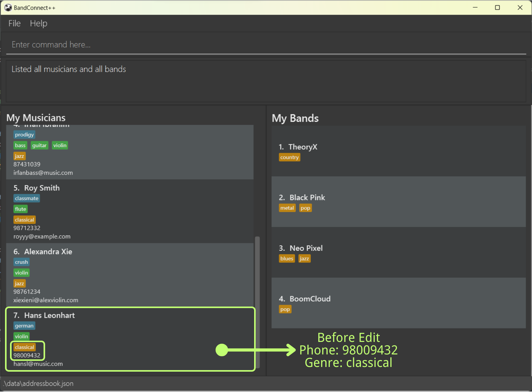
Task: Click the command input field
Action: click(x=266, y=45)
